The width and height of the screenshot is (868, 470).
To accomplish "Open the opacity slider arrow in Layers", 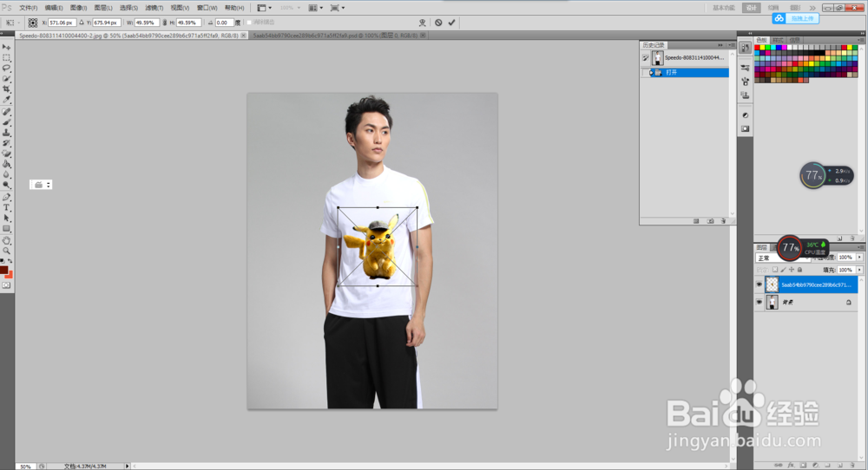I will [859, 258].
